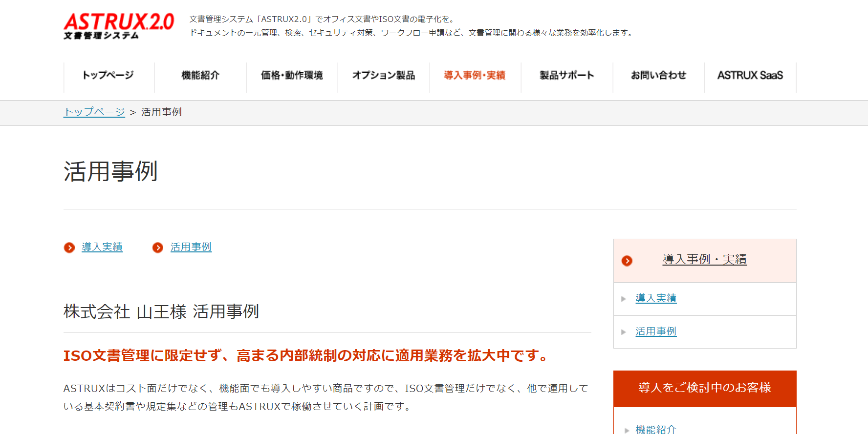The image size is (868, 434).
Task: Open the 機能紹介 navigation menu item
Action: 200,76
